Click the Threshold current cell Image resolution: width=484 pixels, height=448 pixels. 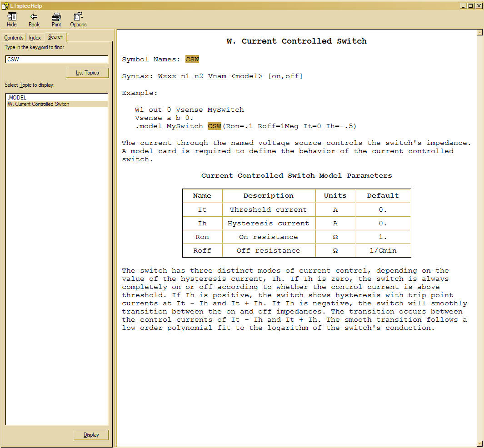tap(269, 210)
